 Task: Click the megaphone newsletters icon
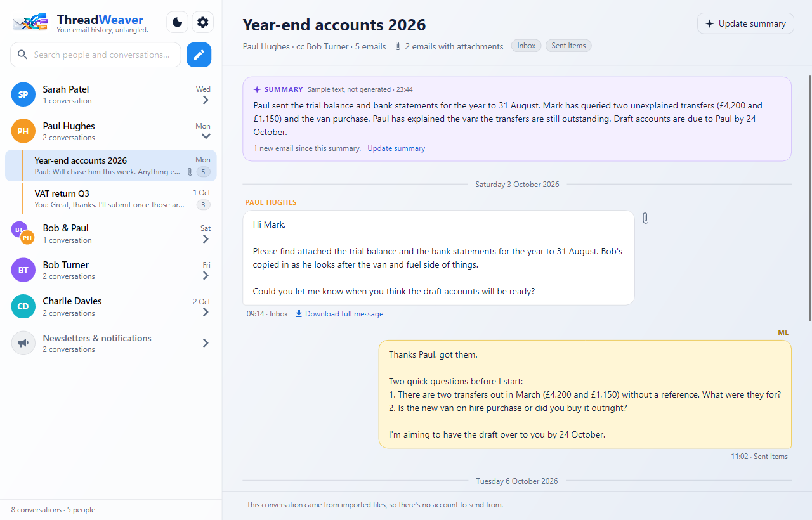(23, 343)
